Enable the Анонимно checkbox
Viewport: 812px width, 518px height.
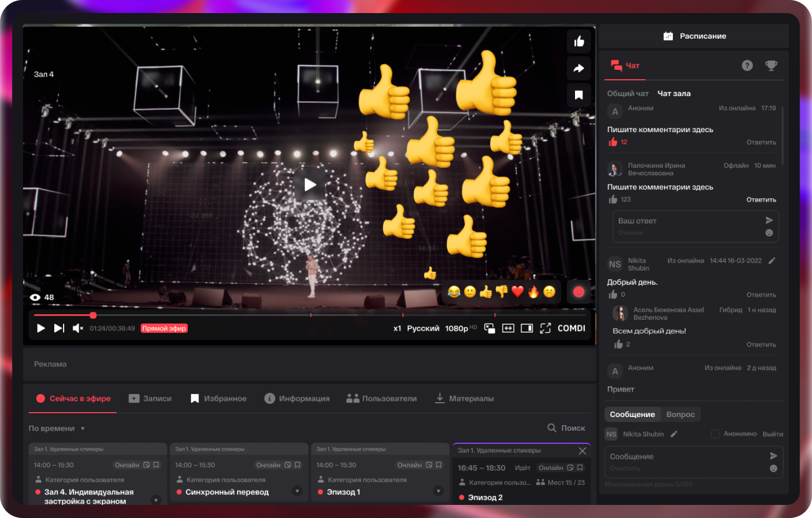(715, 434)
